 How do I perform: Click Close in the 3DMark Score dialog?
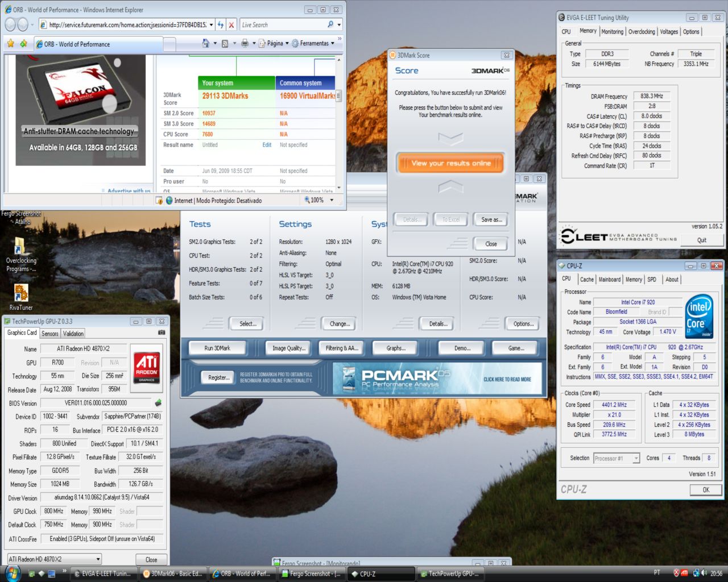[x=491, y=244]
